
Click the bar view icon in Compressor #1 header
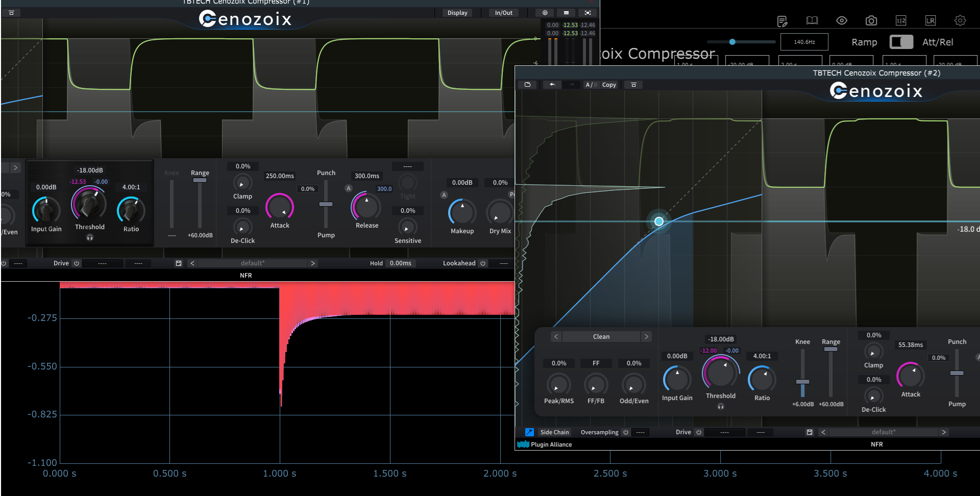click(x=566, y=13)
